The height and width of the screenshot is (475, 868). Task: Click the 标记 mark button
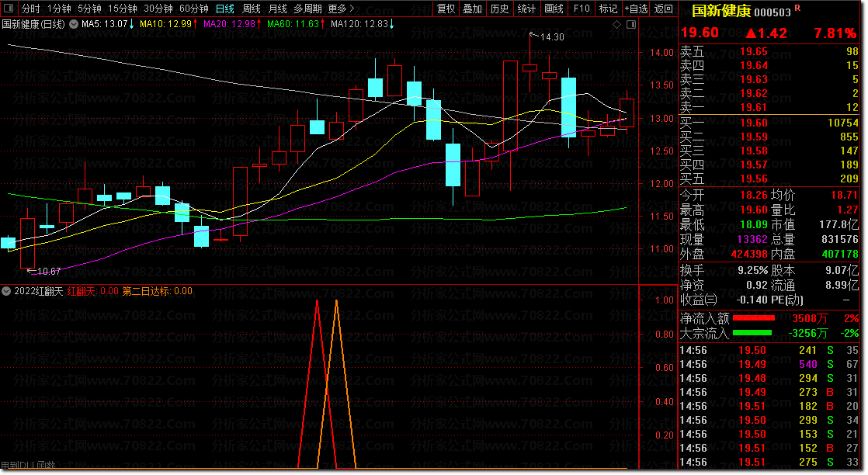[608, 9]
